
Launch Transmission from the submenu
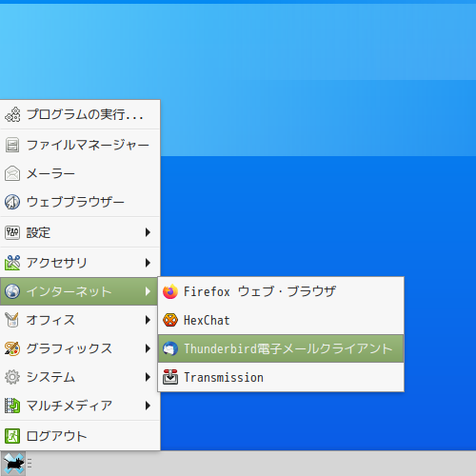pyautogui.click(x=281, y=377)
